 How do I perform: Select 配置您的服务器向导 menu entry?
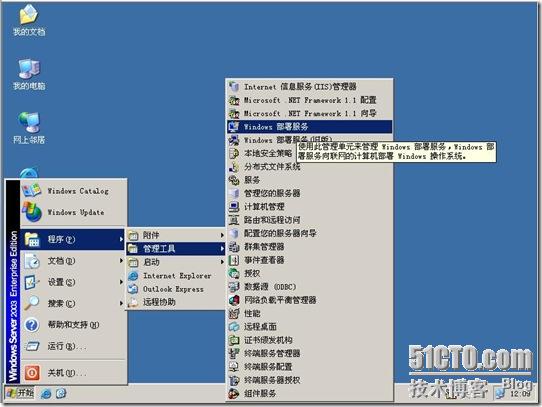(x=309, y=233)
